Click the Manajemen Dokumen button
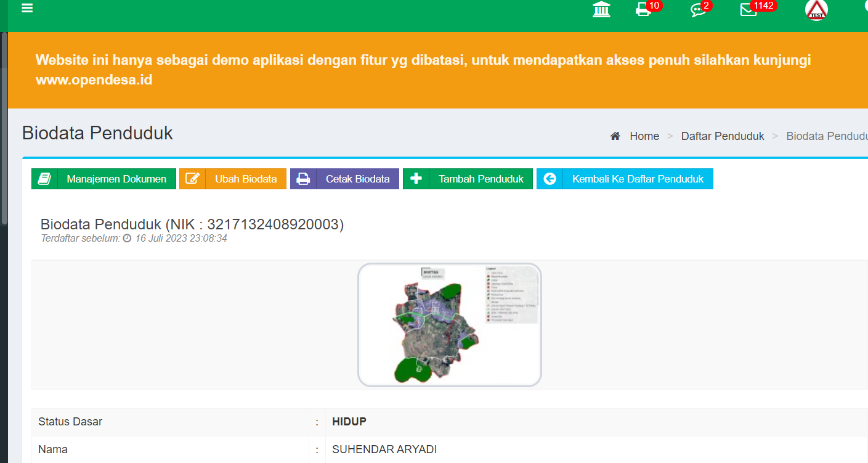Viewport: 868px width, 463px height. coord(103,178)
